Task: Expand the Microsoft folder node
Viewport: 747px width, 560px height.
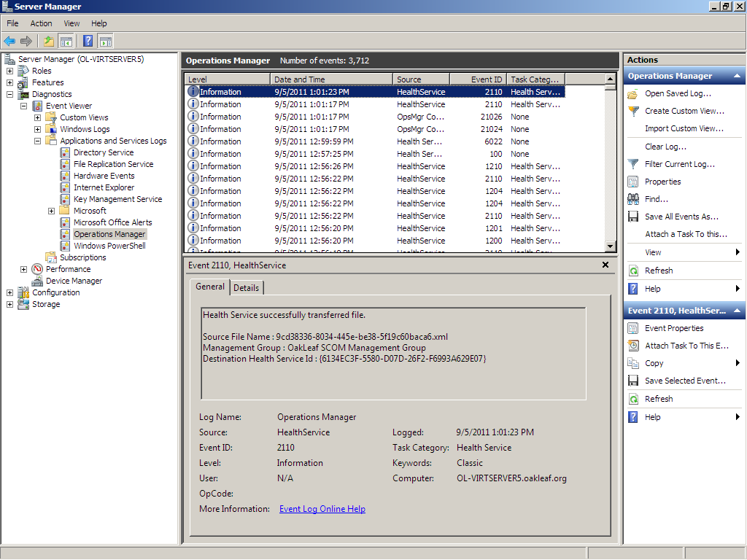Action: [x=52, y=211]
